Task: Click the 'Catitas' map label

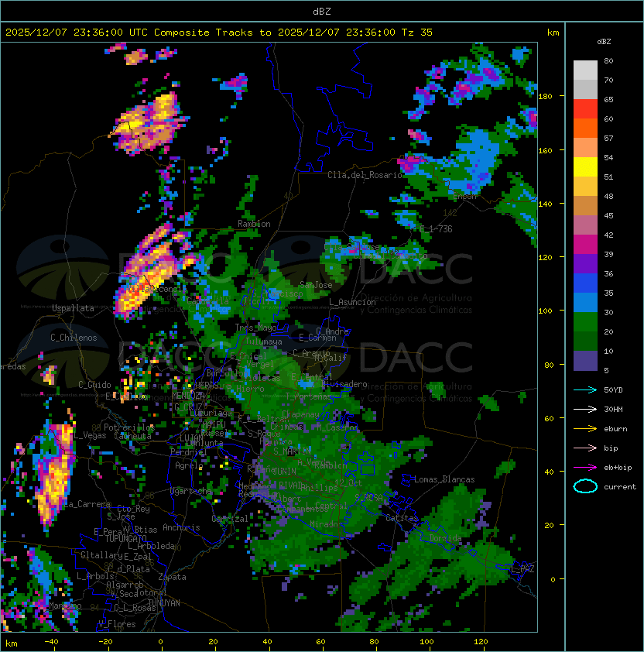Action: point(402,518)
